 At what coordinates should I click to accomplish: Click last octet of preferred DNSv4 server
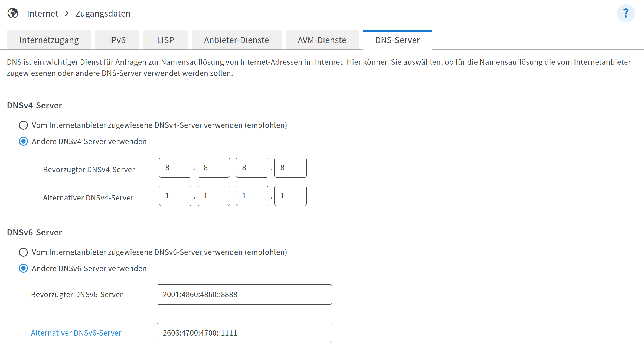290,168
